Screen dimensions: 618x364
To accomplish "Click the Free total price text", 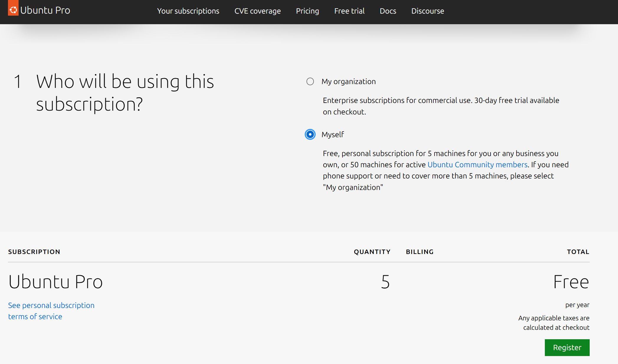I will coord(571,282).
